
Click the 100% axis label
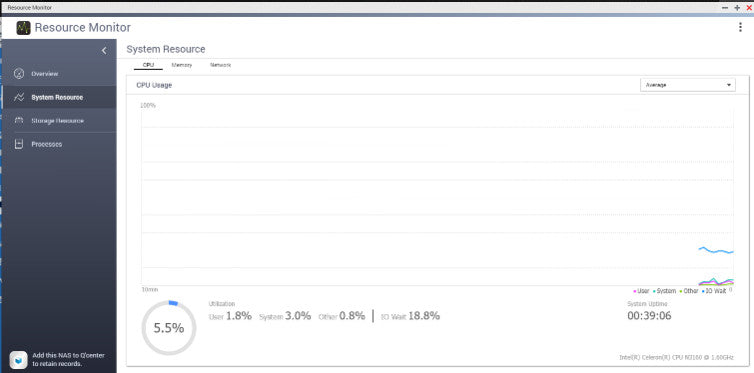click(148, 105)
